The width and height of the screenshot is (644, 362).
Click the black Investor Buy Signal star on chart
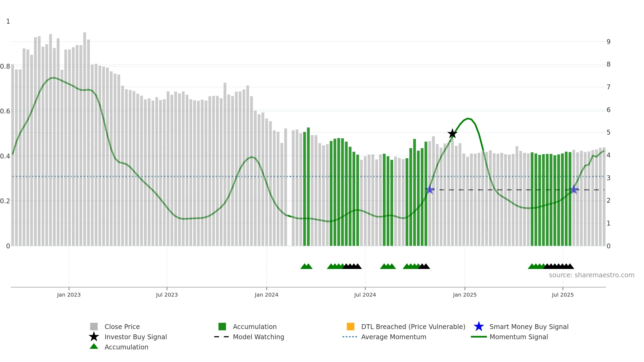pos(452,134)
